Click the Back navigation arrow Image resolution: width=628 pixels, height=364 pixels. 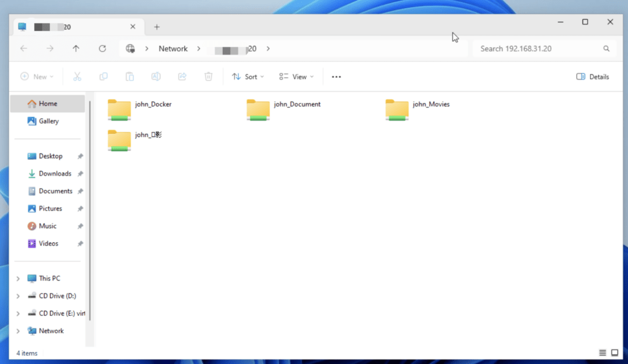pyautogui.click(x=24, y=48)
